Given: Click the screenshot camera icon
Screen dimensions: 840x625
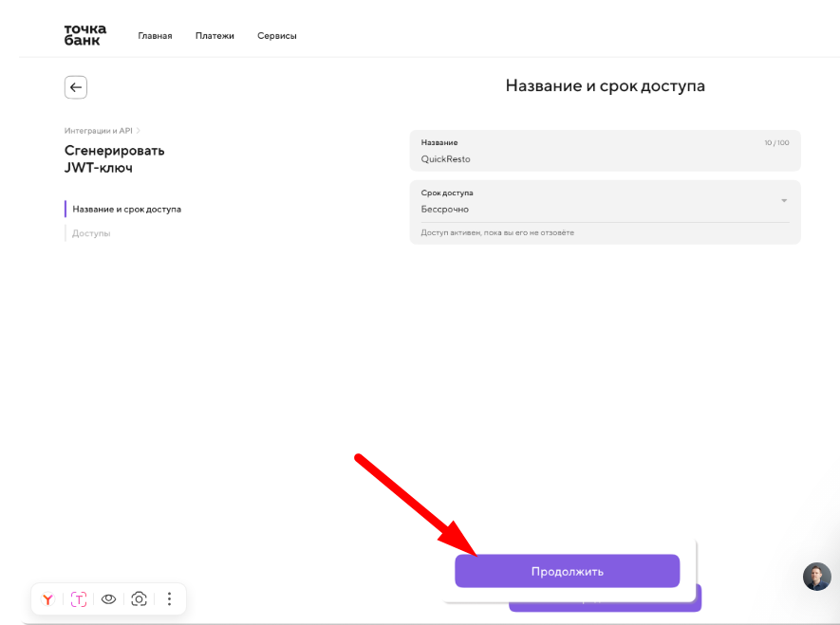Looking at the screenshot, I should (x=139, y=598).
